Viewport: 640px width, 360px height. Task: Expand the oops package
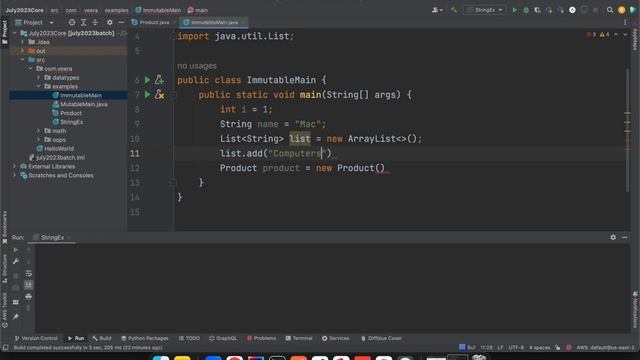(x=38, y=140)
